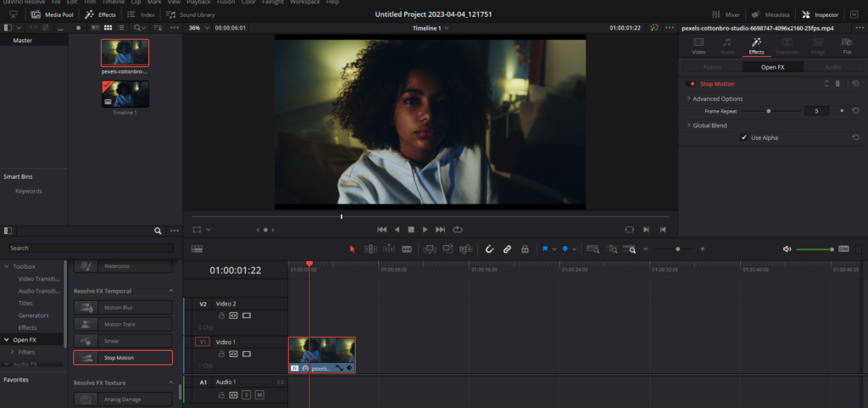Reset the Stop Motion effect

point(856,84)
